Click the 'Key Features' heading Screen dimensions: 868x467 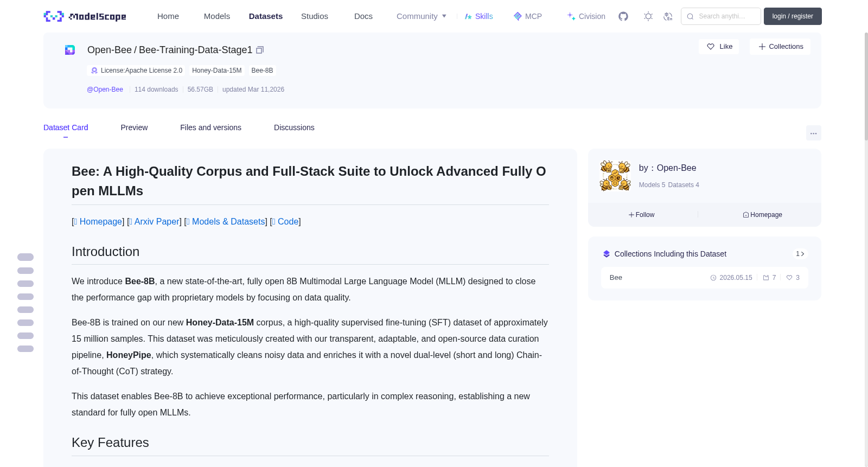110,443
